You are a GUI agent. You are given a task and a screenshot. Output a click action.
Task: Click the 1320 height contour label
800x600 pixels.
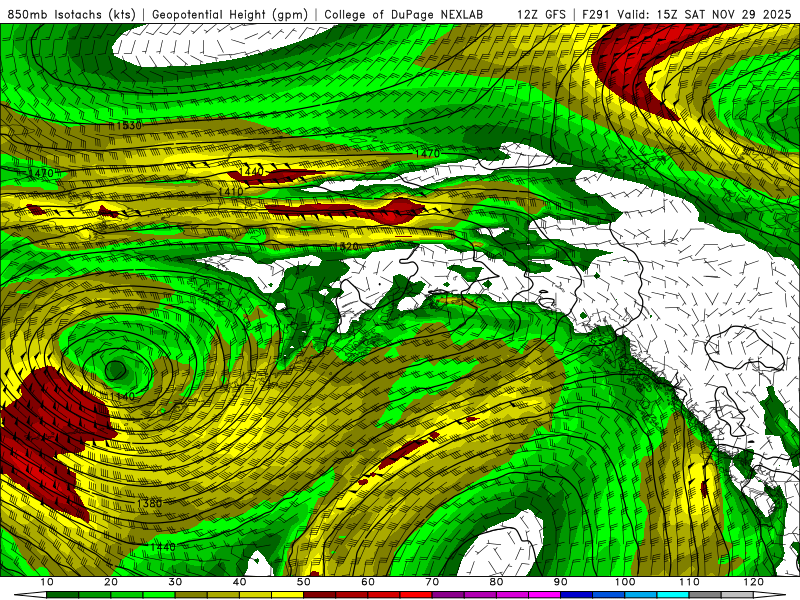[346, 246]
